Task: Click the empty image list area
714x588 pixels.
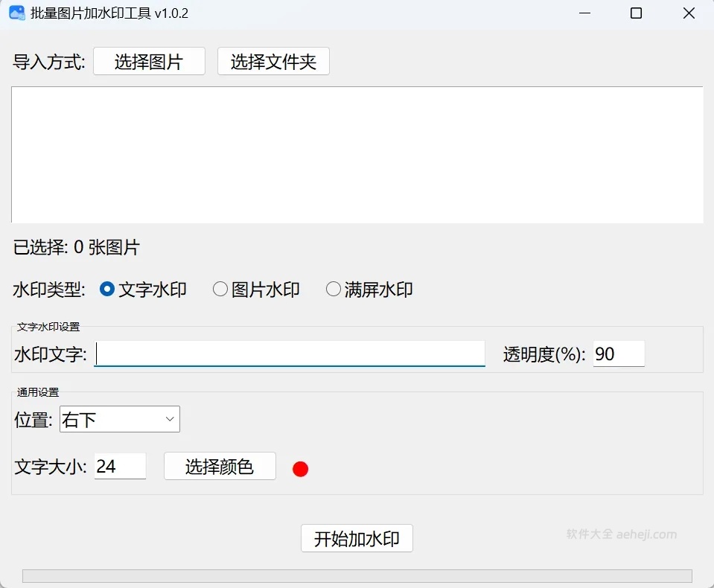Action: click(357, 154)
